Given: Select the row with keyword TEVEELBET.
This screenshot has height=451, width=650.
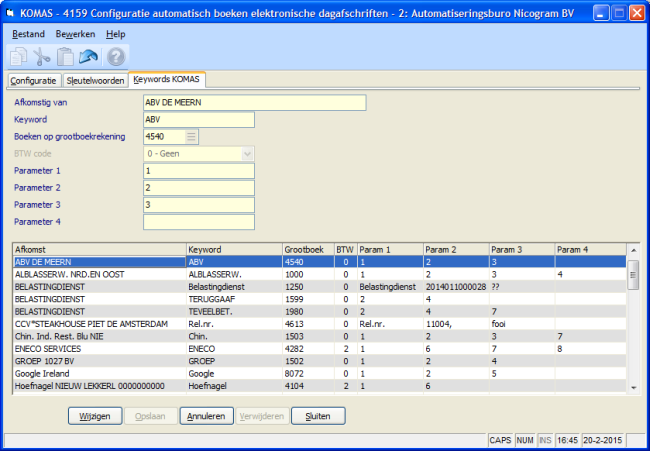Looking at the screenshot, I should [319, 312].
